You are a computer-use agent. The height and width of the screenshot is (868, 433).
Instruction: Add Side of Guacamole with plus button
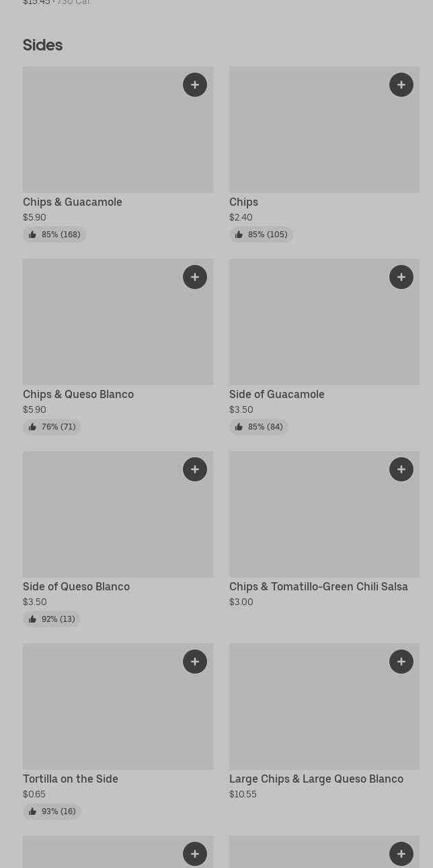tap(401, 277)
